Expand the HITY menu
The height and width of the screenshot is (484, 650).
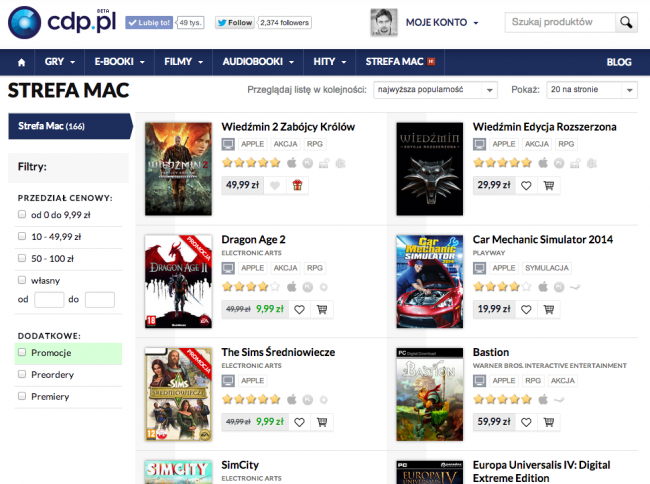click(x=330, y=62)
